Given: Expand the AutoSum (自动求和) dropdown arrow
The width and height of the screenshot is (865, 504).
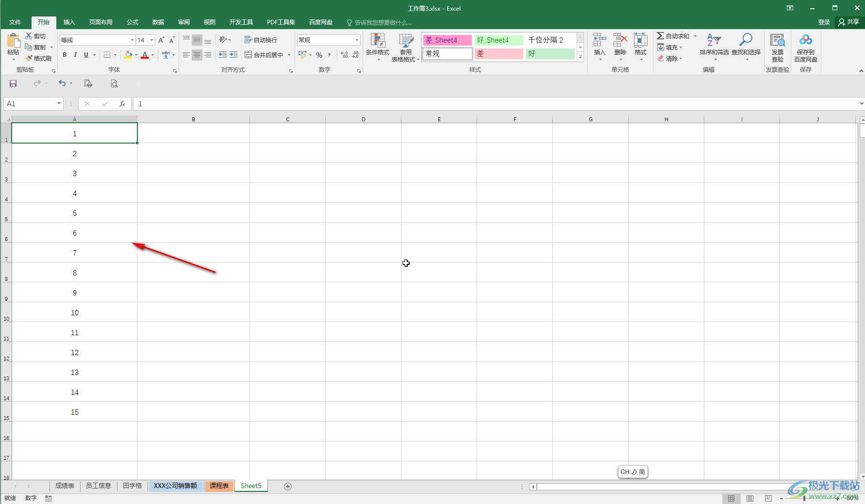Looking at the screenshot, I should tap(695, 36).
